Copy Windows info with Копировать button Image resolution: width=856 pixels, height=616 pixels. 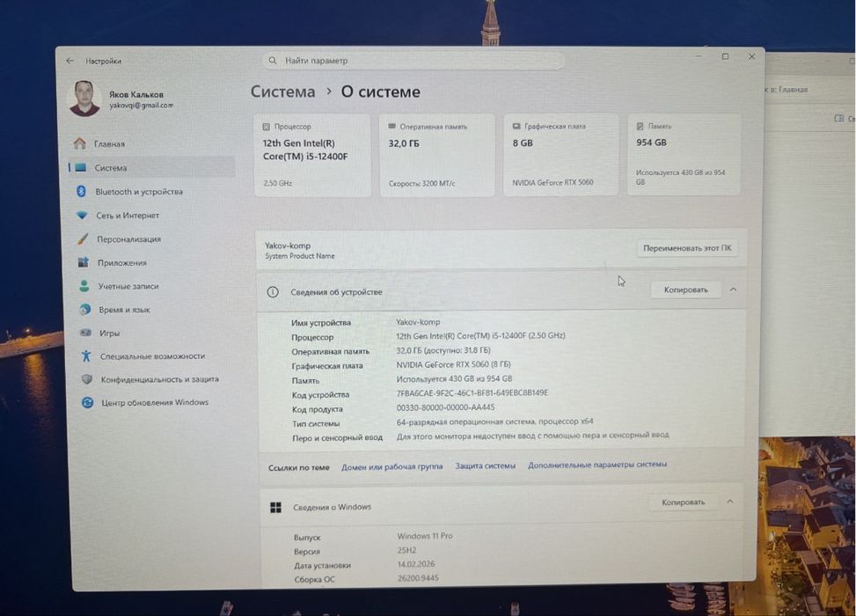[x=683, y=502]
